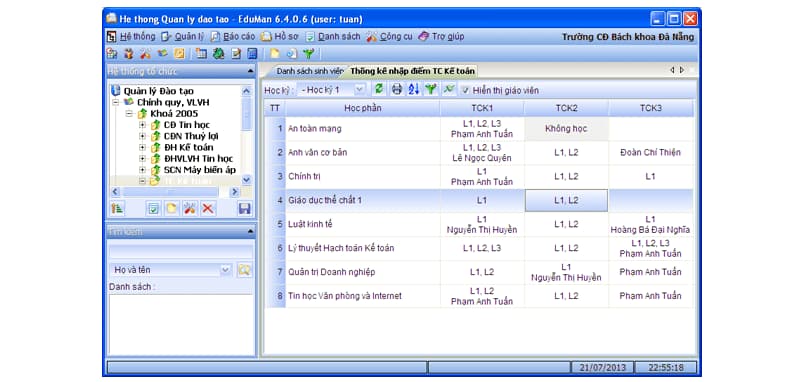Open the Công cụ menu

389,37
